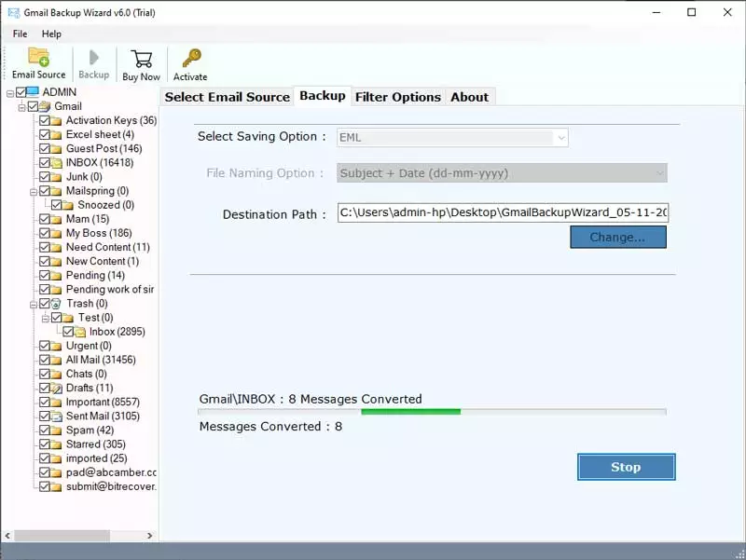
Task: Collapse the Trash folder node
Action: tap(34, 305)
